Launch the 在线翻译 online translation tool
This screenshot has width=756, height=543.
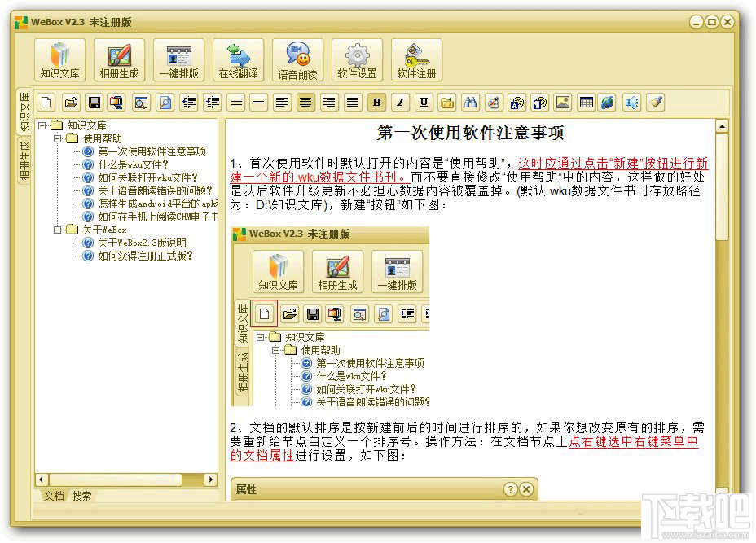click(237, 59)
